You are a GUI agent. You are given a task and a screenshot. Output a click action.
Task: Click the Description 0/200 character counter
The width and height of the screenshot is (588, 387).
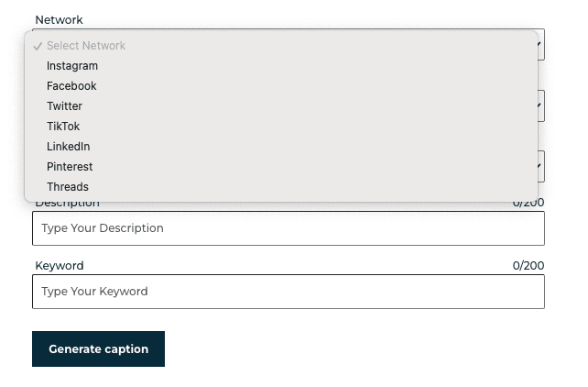point(528,204)
